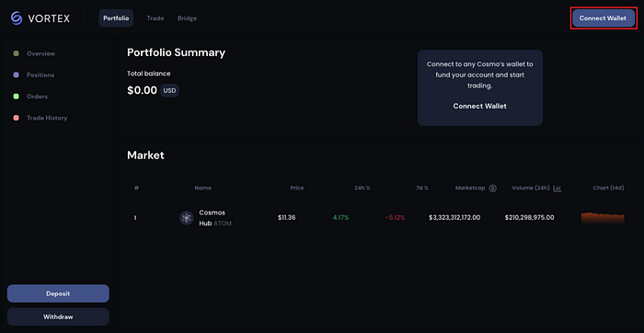The height and width of the screenshot is (333, 644).
Task: Click the Withdraw button
Action: pos(58,317)
